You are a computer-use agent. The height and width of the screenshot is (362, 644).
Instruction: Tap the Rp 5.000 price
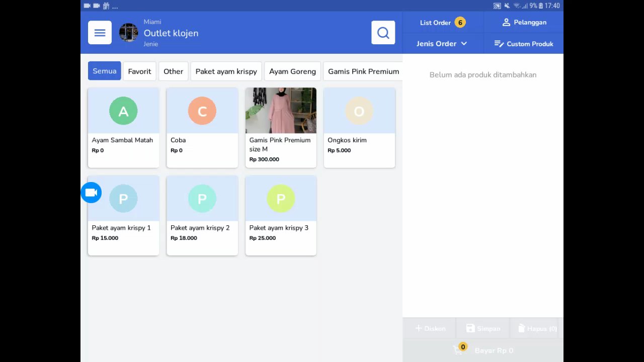point(339,150)
